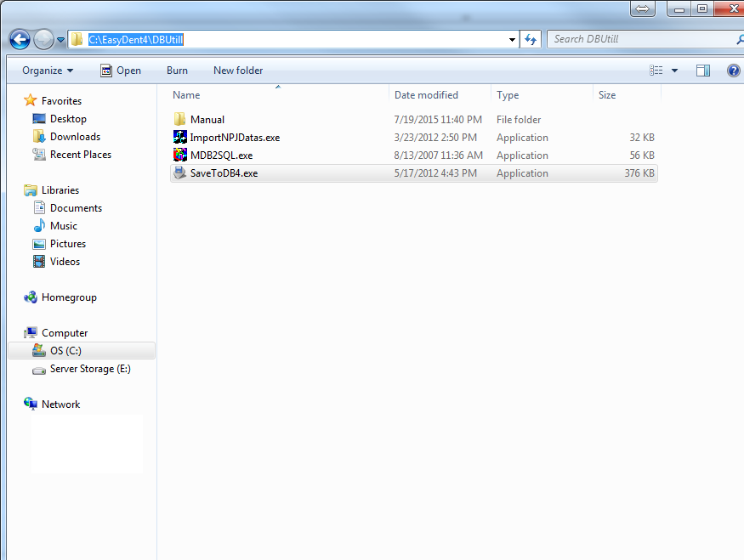The image size is (744, 560).
Task: Click the Network icon
Action: click(31, 404)
